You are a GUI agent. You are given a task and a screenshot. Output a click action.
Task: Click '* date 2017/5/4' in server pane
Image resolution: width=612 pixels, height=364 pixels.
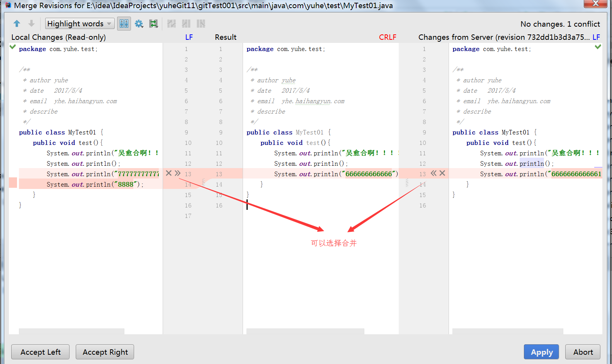point(486,90)
